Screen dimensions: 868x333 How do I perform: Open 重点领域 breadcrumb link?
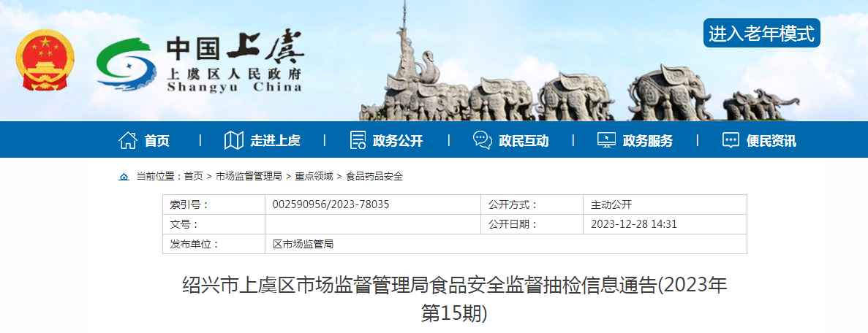(x=313, y=177)
